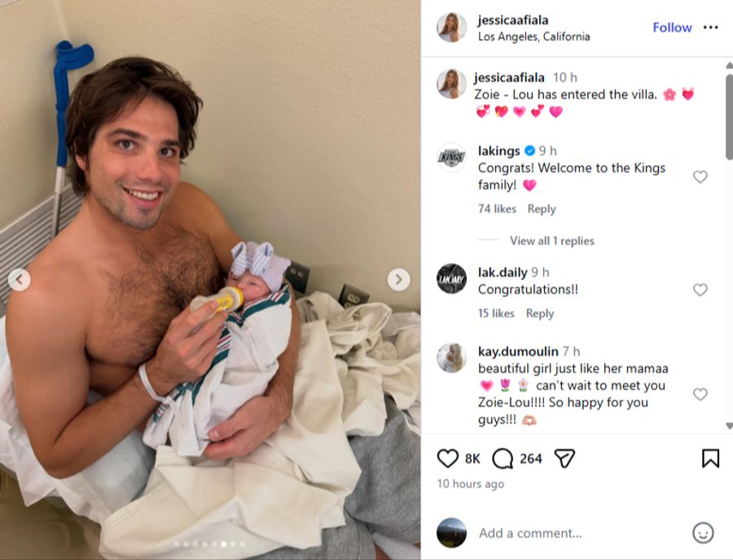This screenshot has width=733, height=560.
Task: Go to next photo with right arrow
Action: 399,279
